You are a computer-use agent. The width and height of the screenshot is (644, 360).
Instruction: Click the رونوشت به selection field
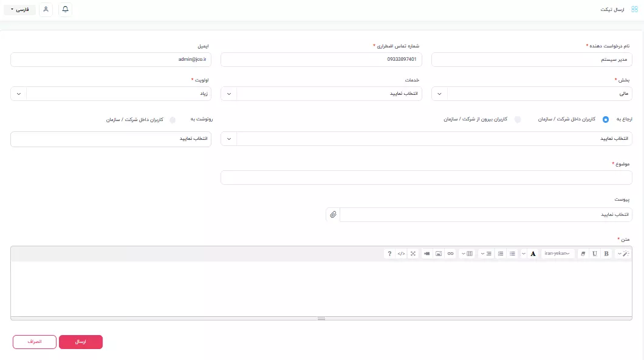[x=111, y=139]
